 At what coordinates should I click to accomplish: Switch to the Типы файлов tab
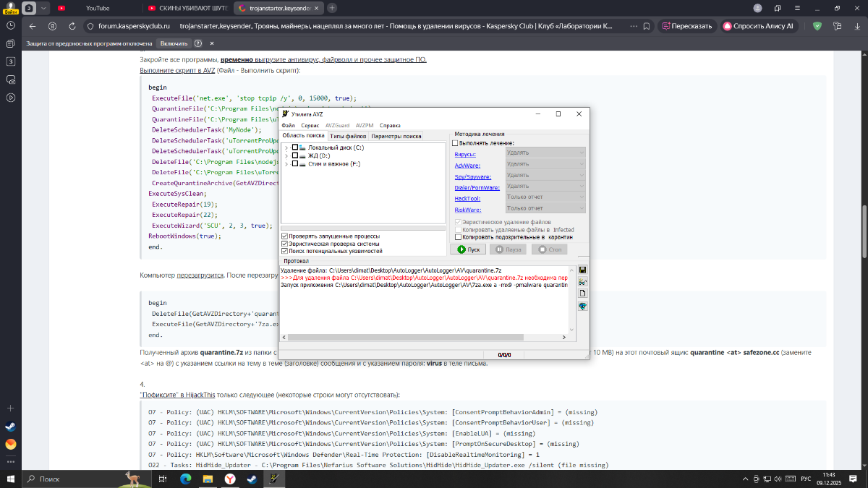(348, 136)
